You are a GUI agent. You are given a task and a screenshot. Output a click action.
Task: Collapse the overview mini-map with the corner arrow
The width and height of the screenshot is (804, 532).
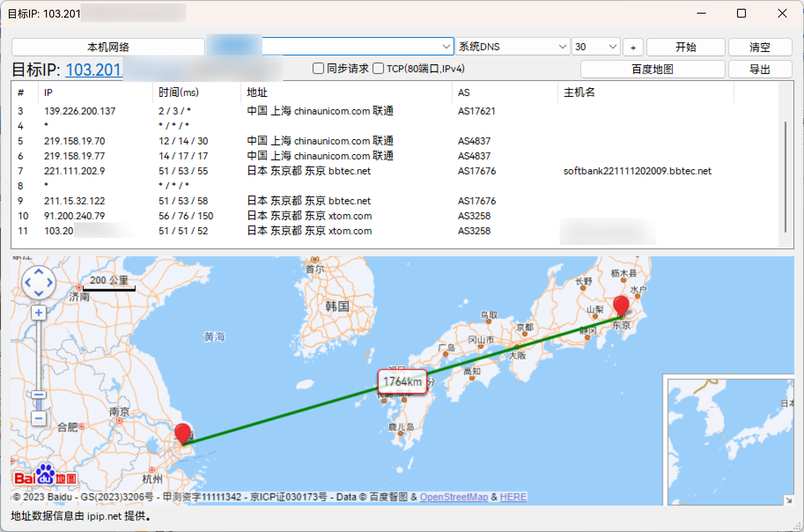(789, 500)
